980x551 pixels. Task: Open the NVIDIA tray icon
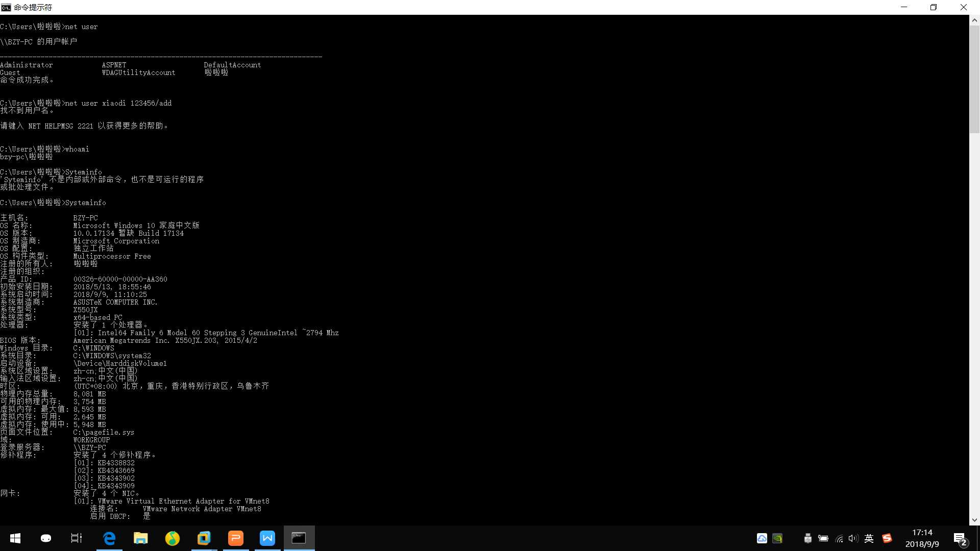(x=777, y=538)
